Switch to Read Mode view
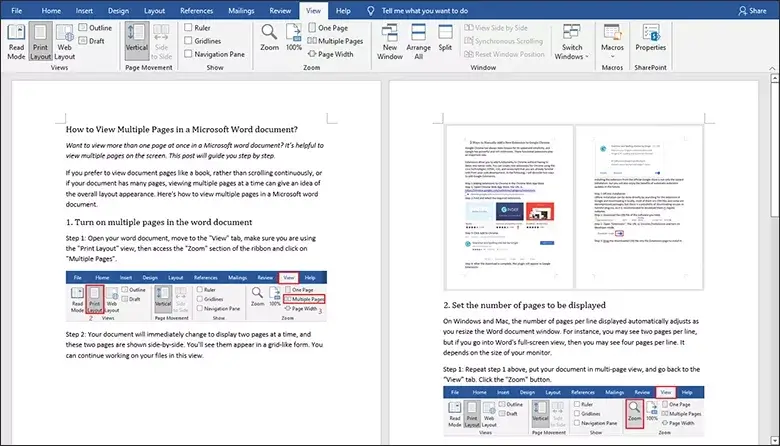This screenshot has height=446, width=780. [x=16, y=42]
